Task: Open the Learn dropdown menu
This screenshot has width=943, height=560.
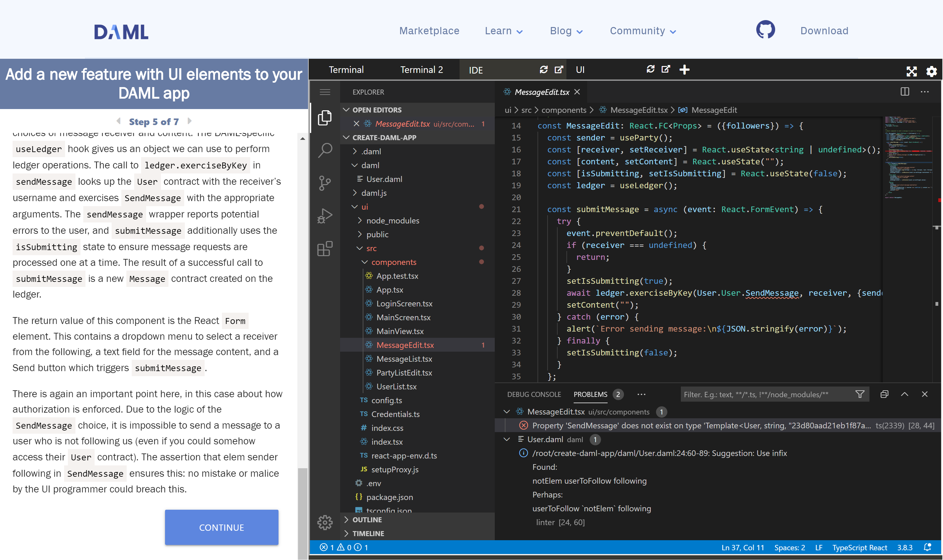Action: 503,31
